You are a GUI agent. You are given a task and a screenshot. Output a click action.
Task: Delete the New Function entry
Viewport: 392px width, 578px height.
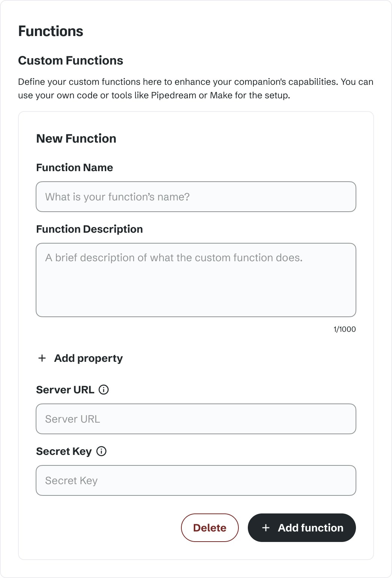point(210,528)
